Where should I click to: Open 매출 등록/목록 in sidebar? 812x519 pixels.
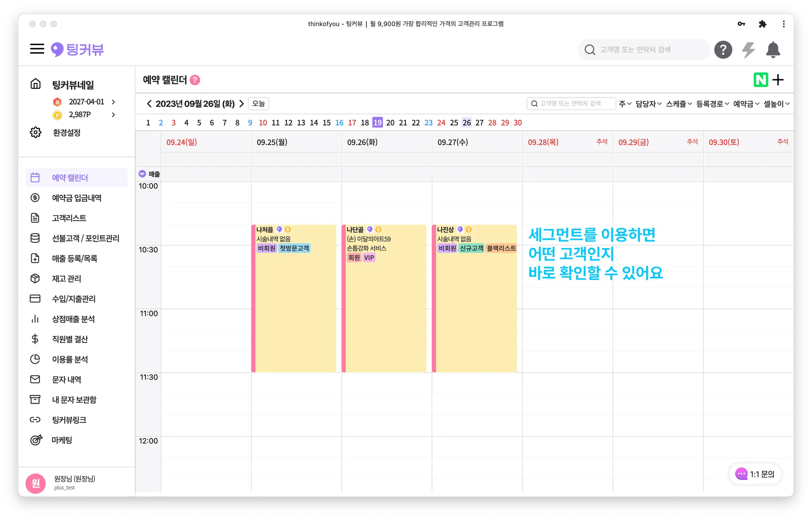coord(75,259)
